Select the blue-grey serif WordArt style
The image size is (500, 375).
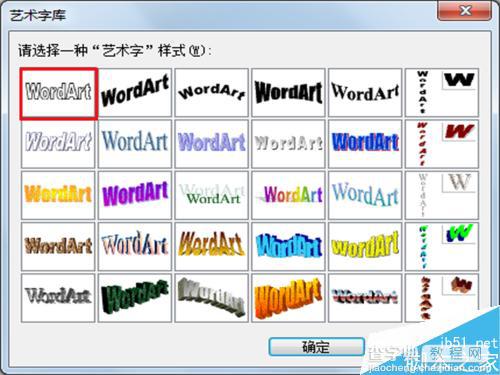(x=135, y=144)
